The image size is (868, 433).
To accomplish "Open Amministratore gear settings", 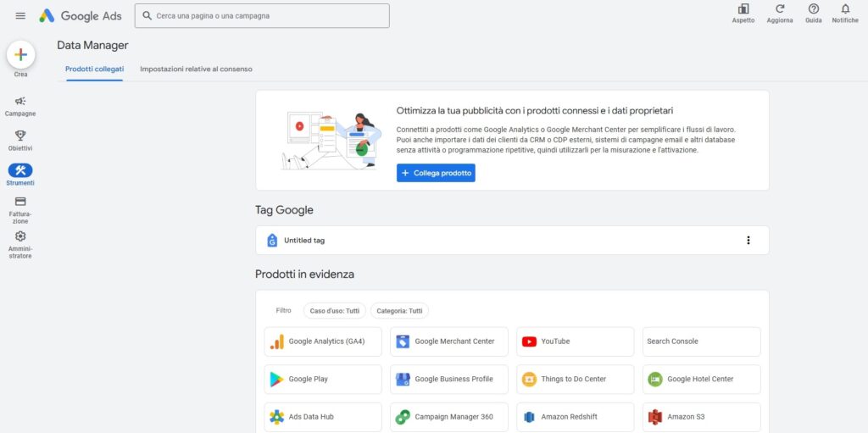I will click(x=20, y=237).
